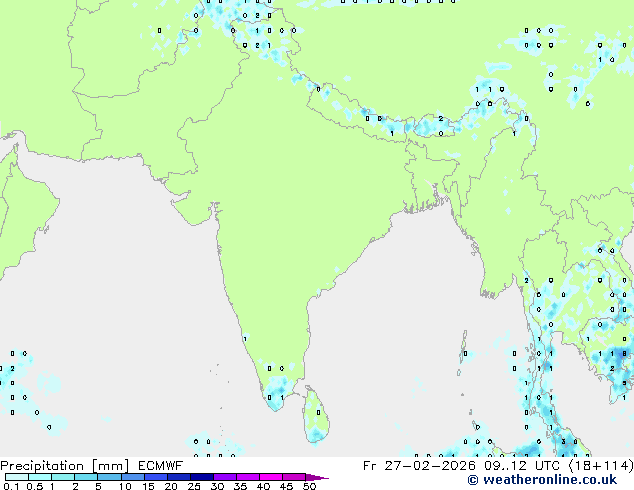Image resolution: width=634 pixels, height=490 pixels.
Task: Click the 45–50 mm legend color box
Action: (x=294, y=477)
